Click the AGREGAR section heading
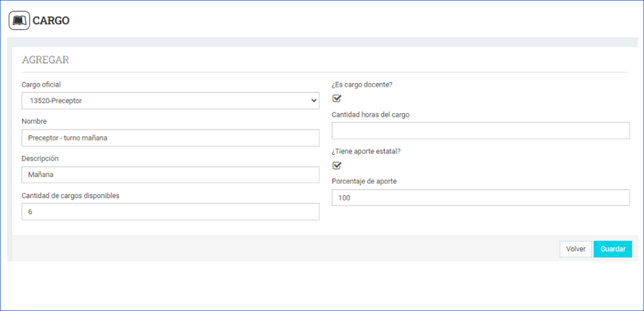Image resolution: width=644 pixels, height=311 pixels. pos(45,60)
